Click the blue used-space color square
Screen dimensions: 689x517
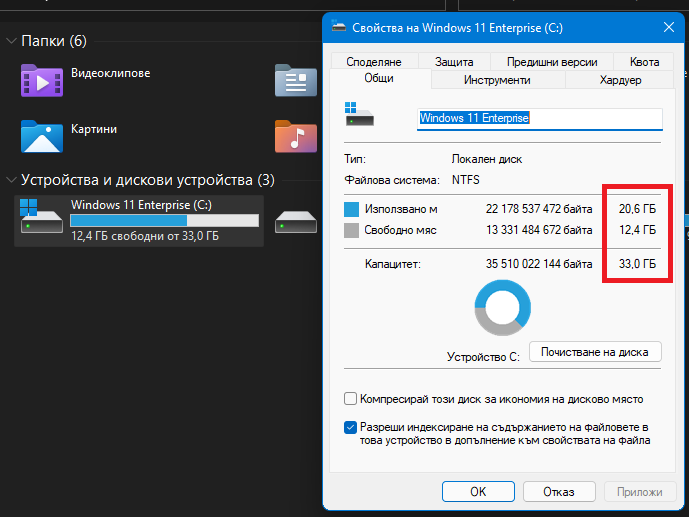click(x=351, y=209)
